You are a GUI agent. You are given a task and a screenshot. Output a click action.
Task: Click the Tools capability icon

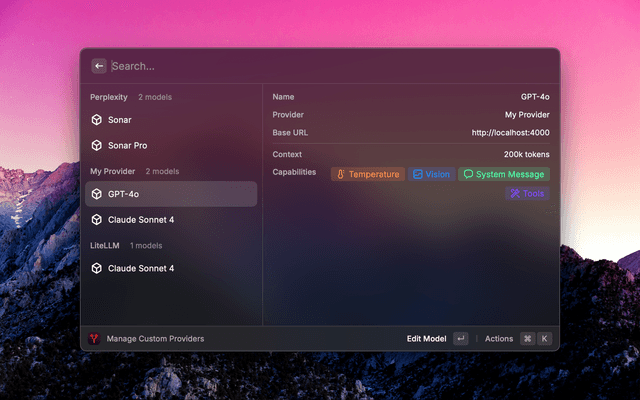point(515,193)
